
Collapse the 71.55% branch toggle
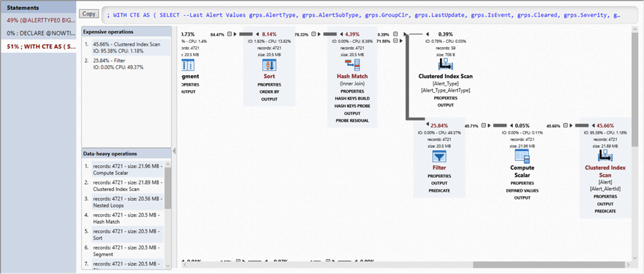tap(395, 41)
